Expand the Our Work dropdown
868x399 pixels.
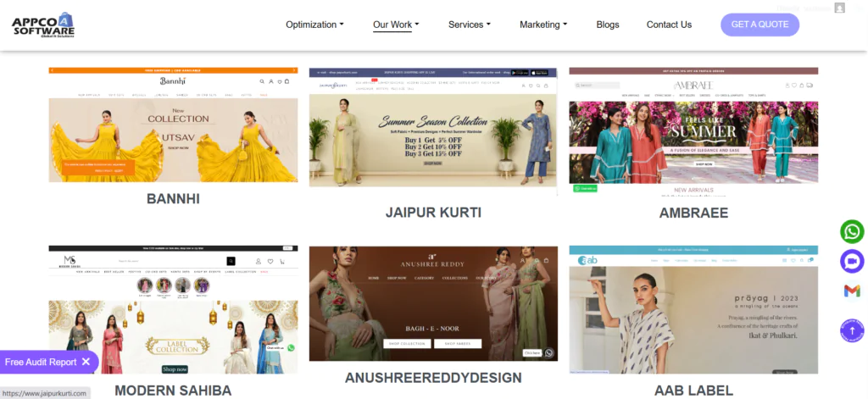396,25
